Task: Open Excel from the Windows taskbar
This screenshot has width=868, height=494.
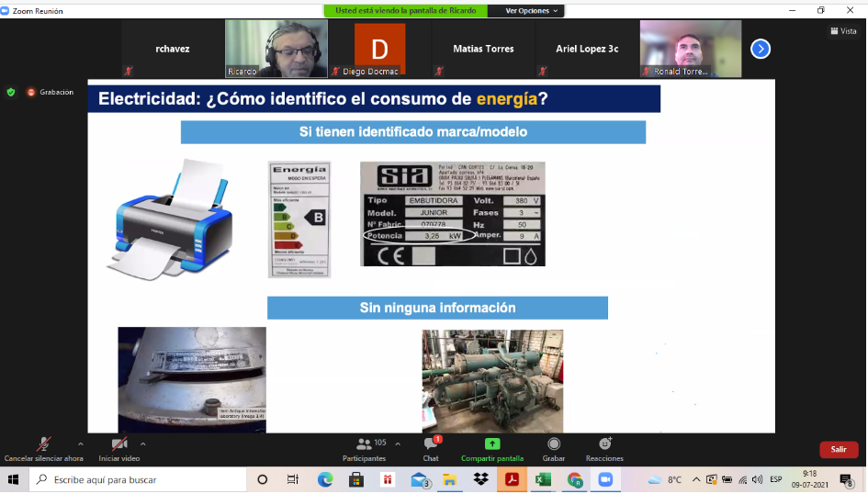Action: click(x=542, y=479)
